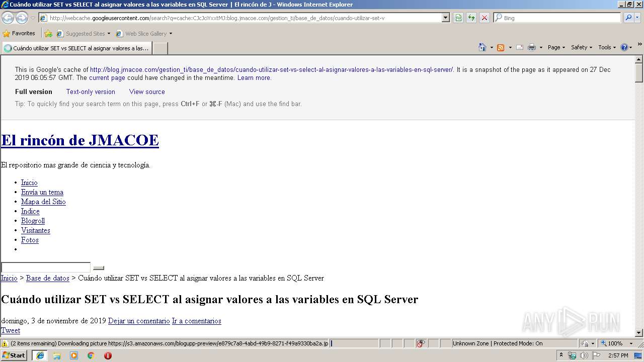The width and height of the screenshot is (644, 362).
Task: Expand the feeds dropdown arrow
Action: (x=510, y=47)
